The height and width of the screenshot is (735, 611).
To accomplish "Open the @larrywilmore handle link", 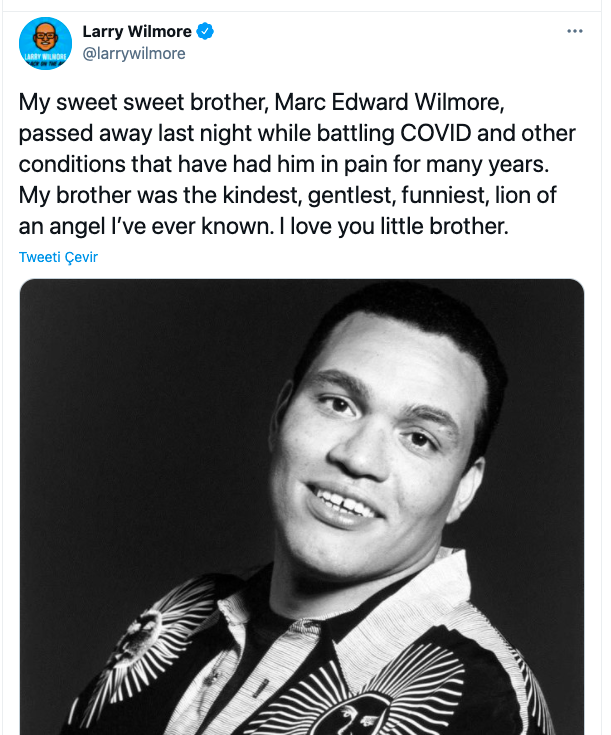I will pyautogui.click(x=134, y=53).
